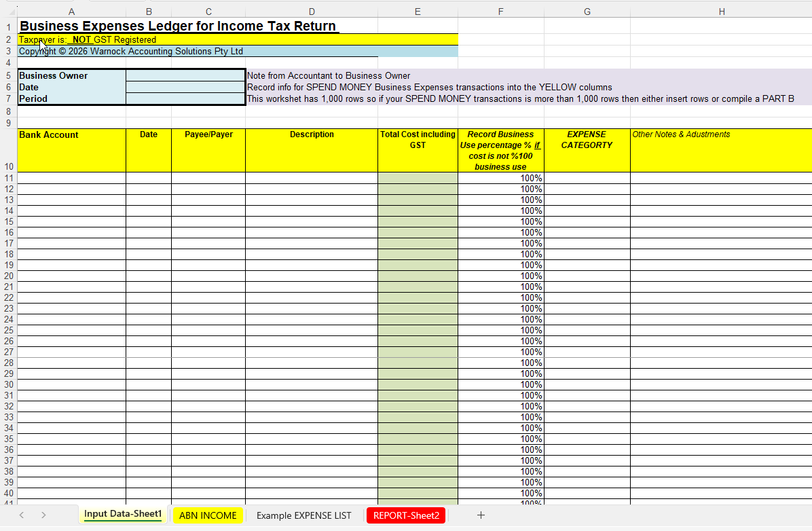Open the ABN INCOME sheet tab
The width and height of the screenshot is (812, 531).
tap(208, 515)
